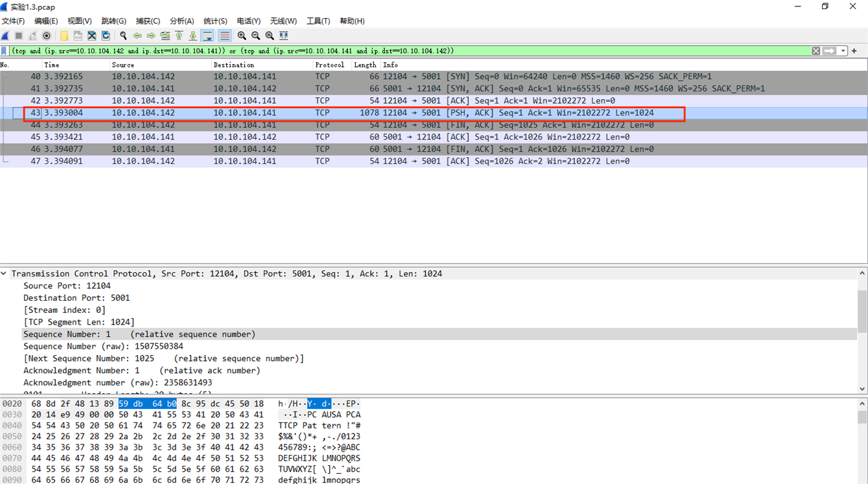The height and width of the screenshot is (484, 868).
Task: Select packet 42 ACK row
Action: coord(433,100)
